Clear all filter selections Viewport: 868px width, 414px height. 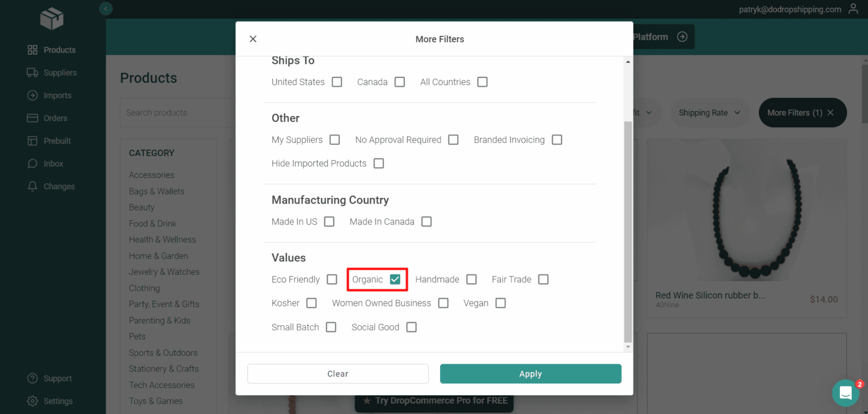click(x=337, y=374)
